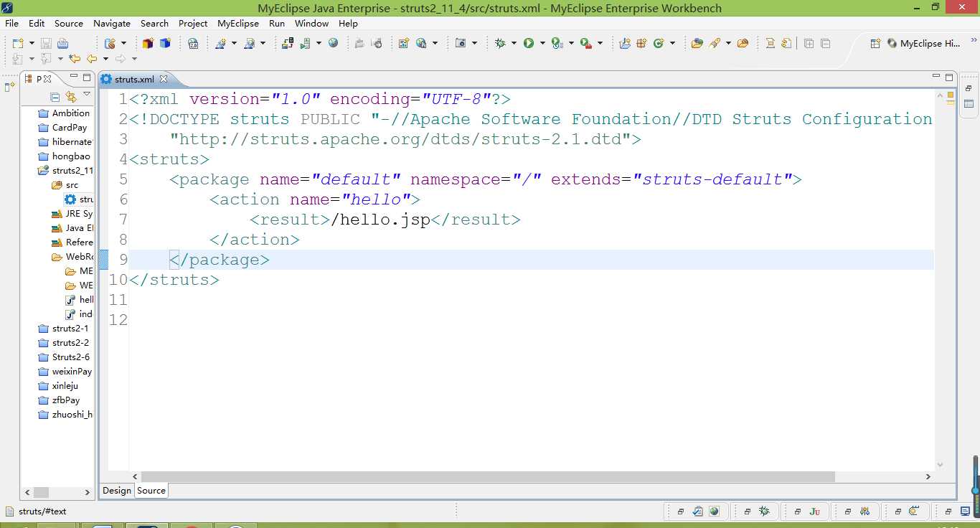Select the CardPay project
This screenshot has height=528, width=980.
coord(62,128)
